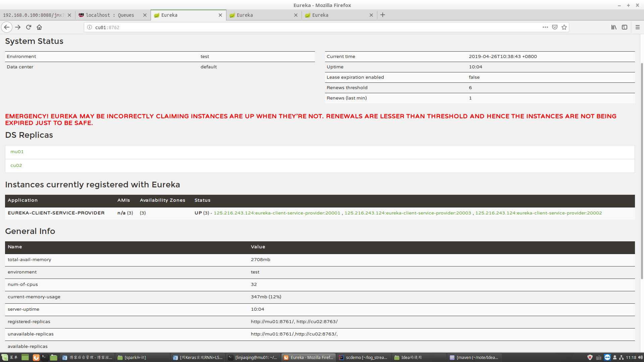The height and width of the screenshot is (362, 644).
Task: Open the Linux Mint menu in taskbar
Action: click(10, 357)
